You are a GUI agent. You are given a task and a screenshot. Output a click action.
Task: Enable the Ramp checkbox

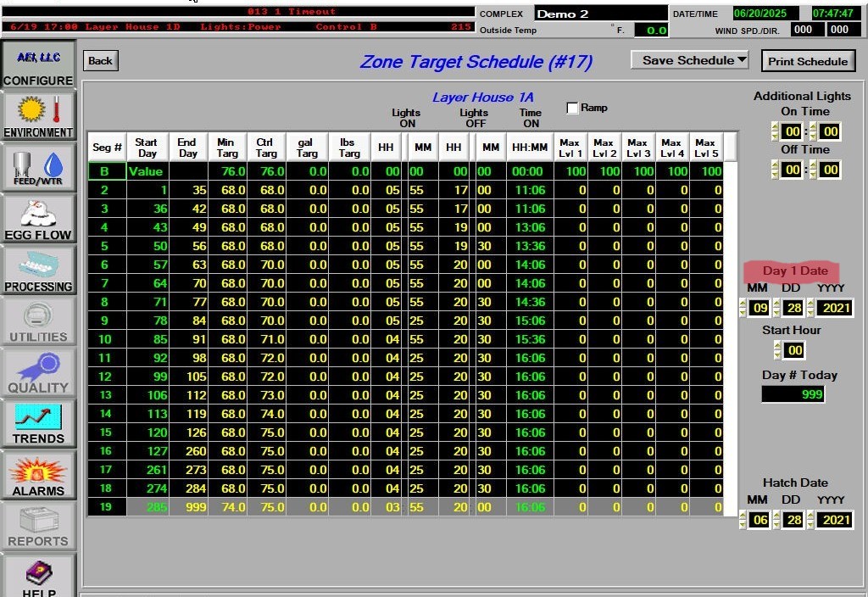pyautogui.click(x=573, y=109)
